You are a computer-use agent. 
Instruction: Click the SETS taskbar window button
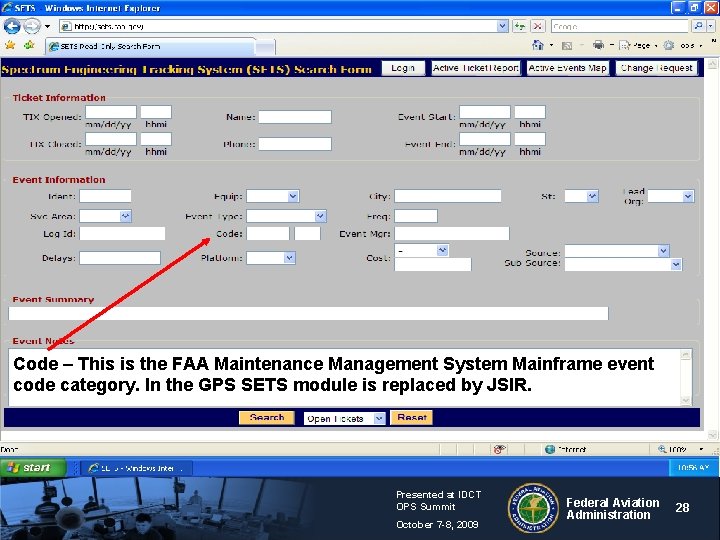[137, 468]
